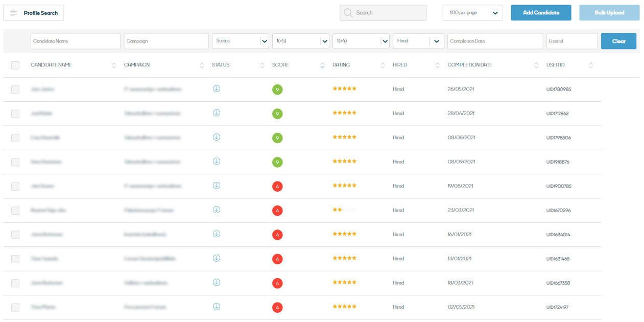Viewport: 644px width, 322px height.
Task: Click the status download icon for UID1634014
Action: (217, 234)
